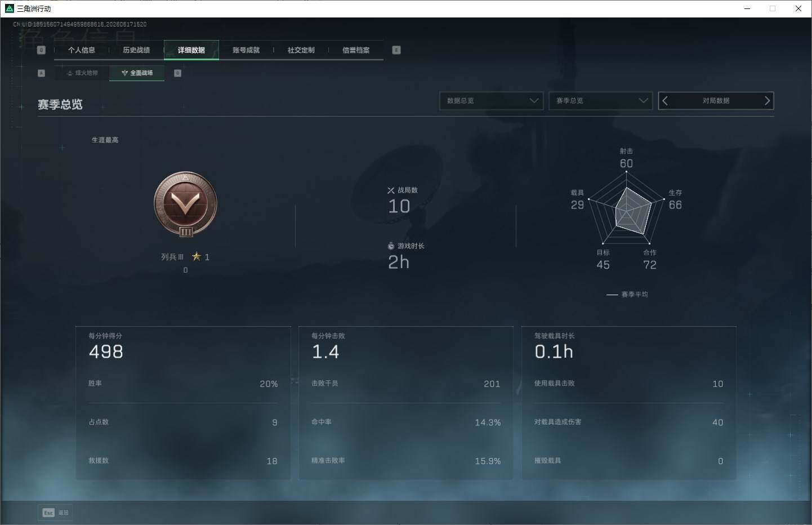Screen dimensions: 812x525
Task: Click the 对局数据 selector label
Action: coord(716,101)
